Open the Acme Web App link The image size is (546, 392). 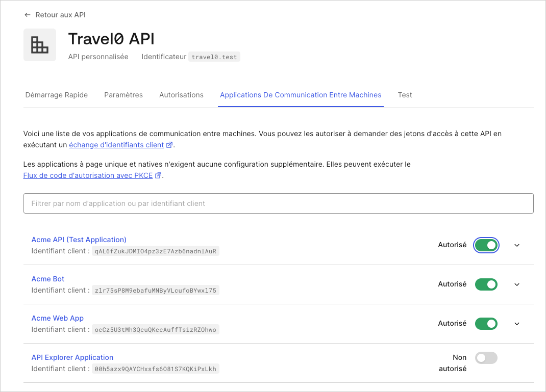click(58, 318)
